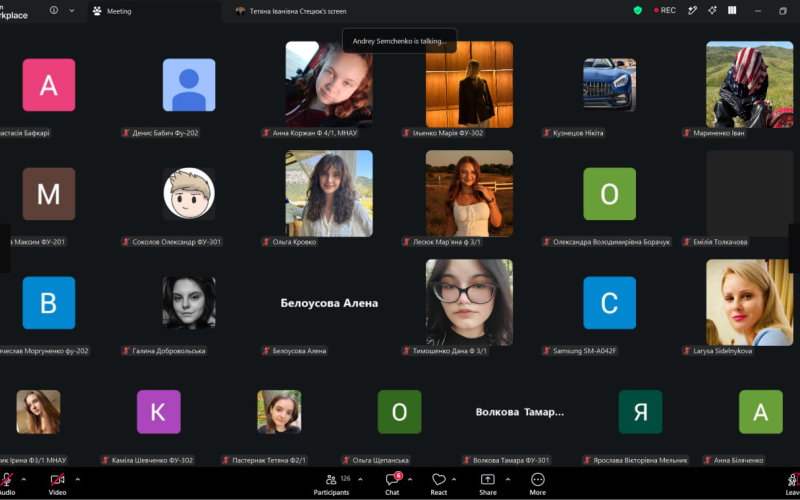Open the view layout icon
800x500 pixels.
[732, 10]
